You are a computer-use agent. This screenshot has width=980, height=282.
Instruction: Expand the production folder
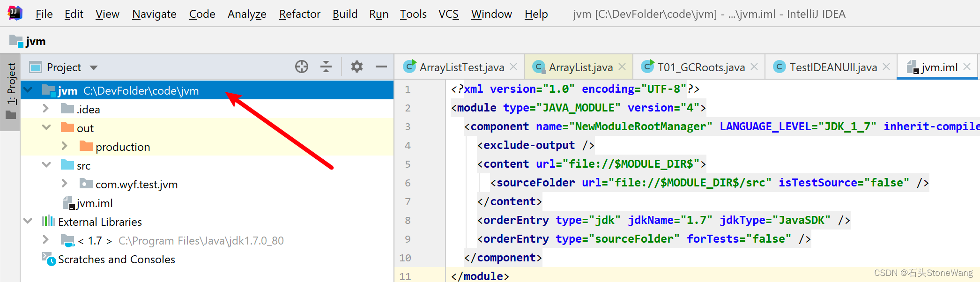(x=65, y=146)
